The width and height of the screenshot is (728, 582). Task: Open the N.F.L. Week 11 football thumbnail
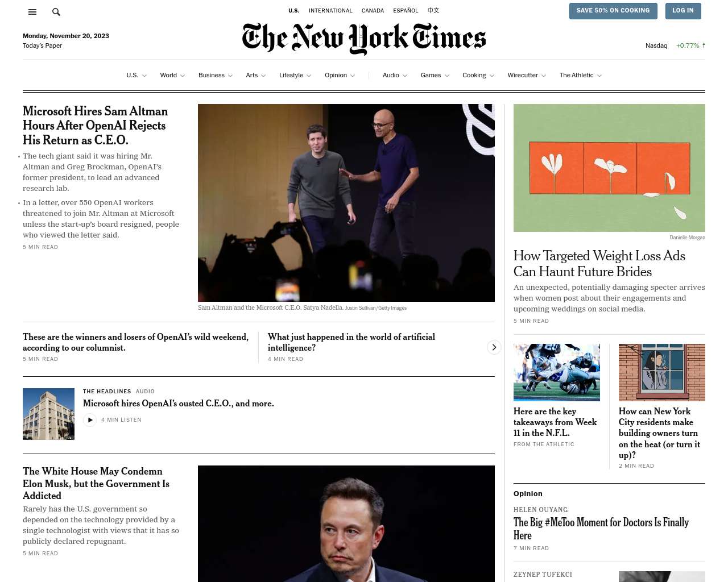[557, 372]
